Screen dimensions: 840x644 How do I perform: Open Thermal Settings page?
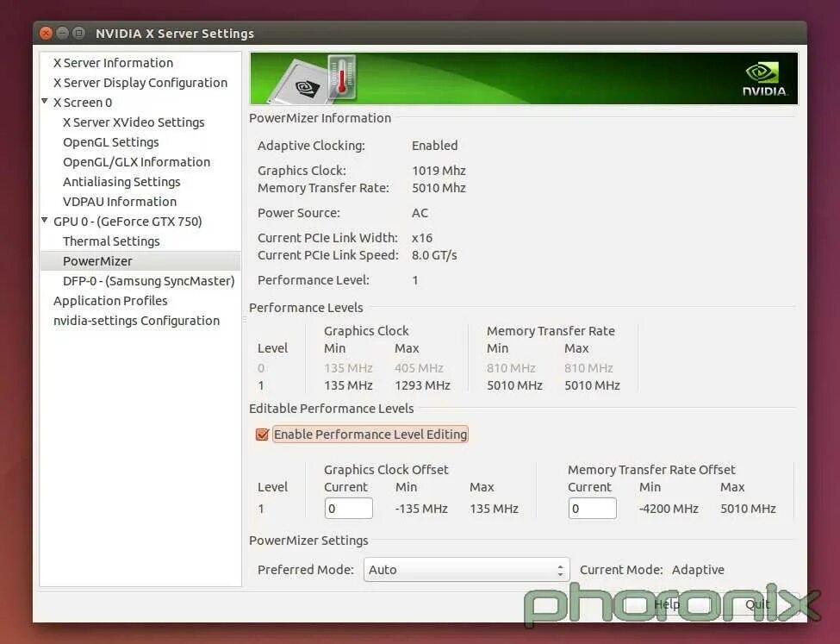111,241
